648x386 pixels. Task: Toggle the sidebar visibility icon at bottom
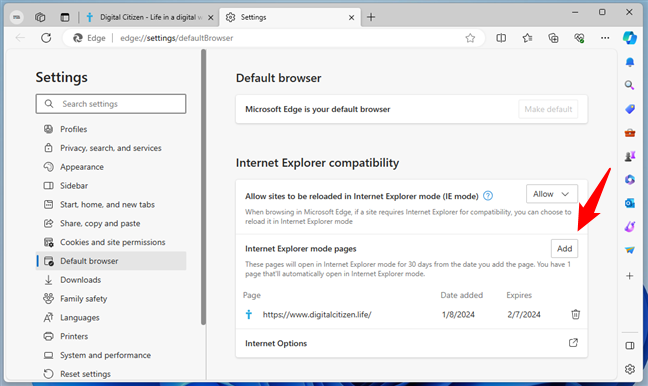[630, 345]
